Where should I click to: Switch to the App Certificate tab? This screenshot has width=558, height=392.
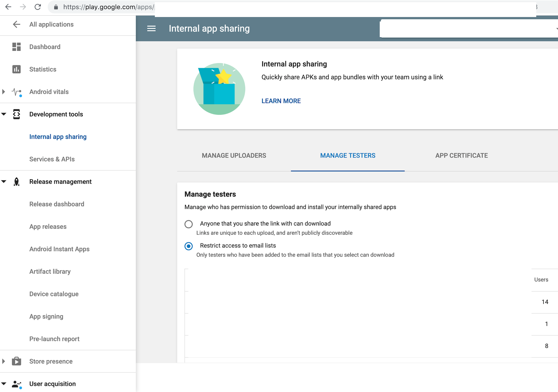coord(461,155)
